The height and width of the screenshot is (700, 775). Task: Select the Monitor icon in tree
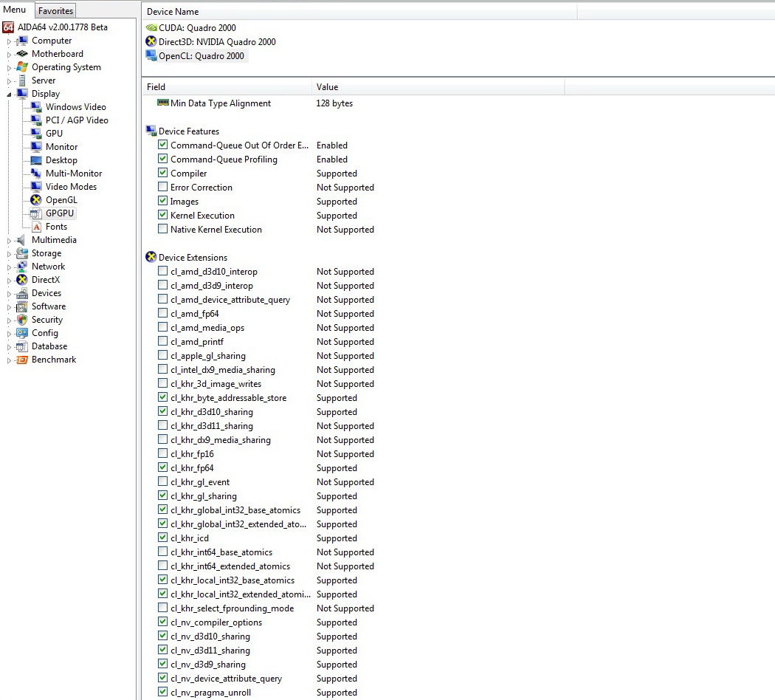[x=36, y=148]
